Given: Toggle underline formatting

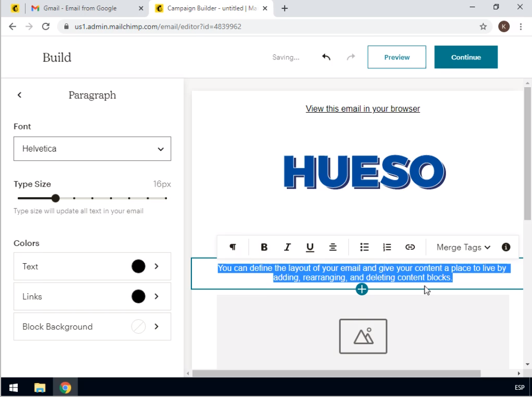Looking at the screenshot, I should (310, 247).
